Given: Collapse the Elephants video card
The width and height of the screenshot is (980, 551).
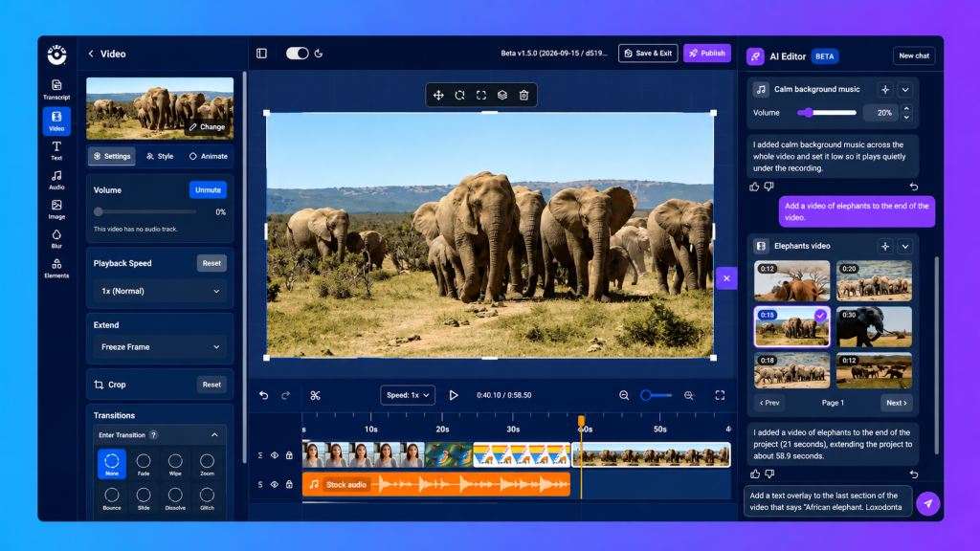Looking at the screenshot, I should click(x=905, y=246).
